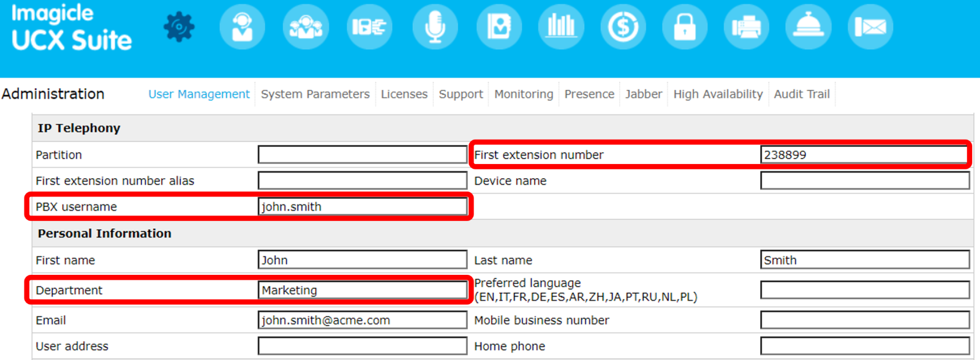Focus the PBX username input field

click(362, 207)
